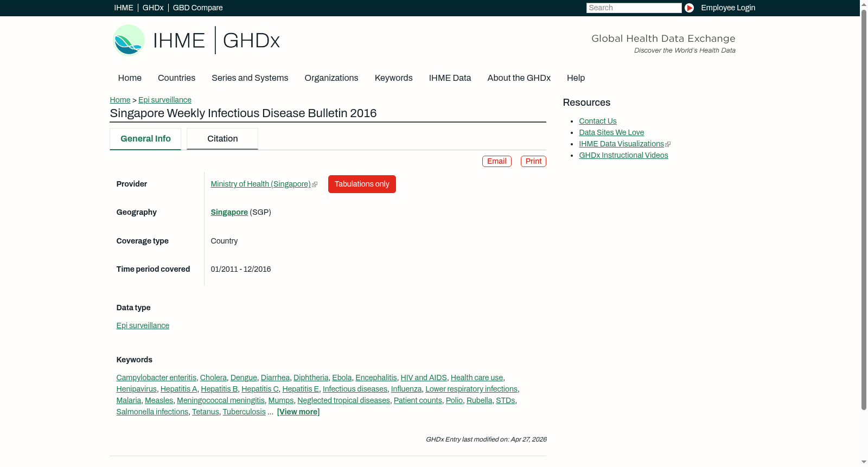Open the Hepatitis A keyword

coord(178,389)
